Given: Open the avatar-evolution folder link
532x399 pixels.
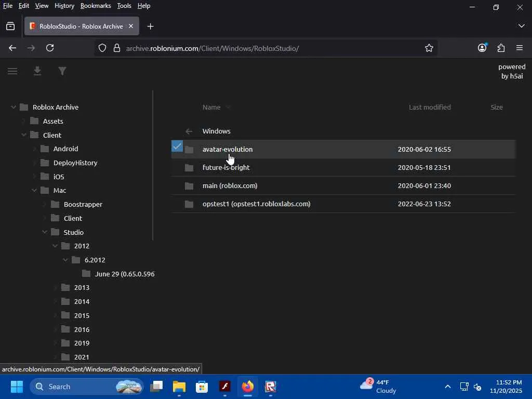Looking at the screenshot, I should 228,149.
